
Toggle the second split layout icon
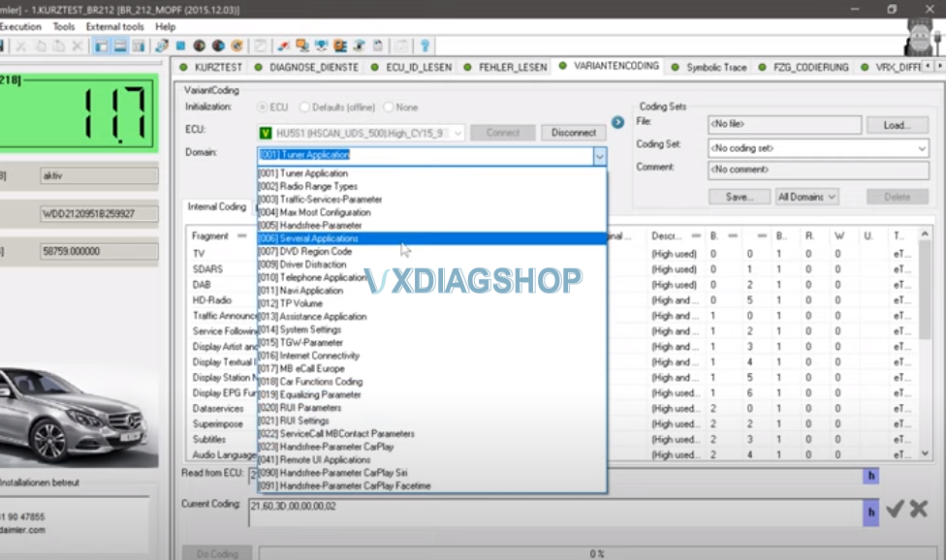pyautogui.click(x=120, y=46)
